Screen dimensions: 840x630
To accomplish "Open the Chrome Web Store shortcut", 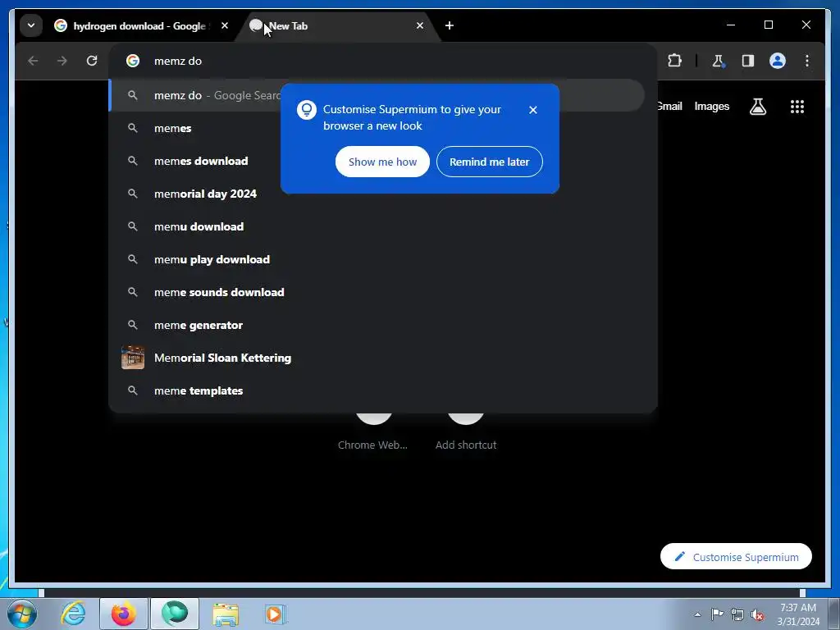I will 373,431.
